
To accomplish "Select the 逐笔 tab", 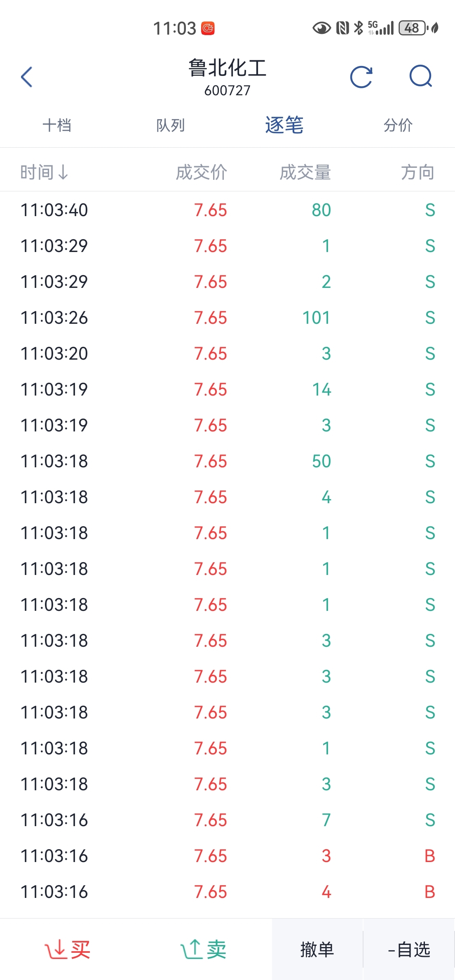I will tap(284, 125).
